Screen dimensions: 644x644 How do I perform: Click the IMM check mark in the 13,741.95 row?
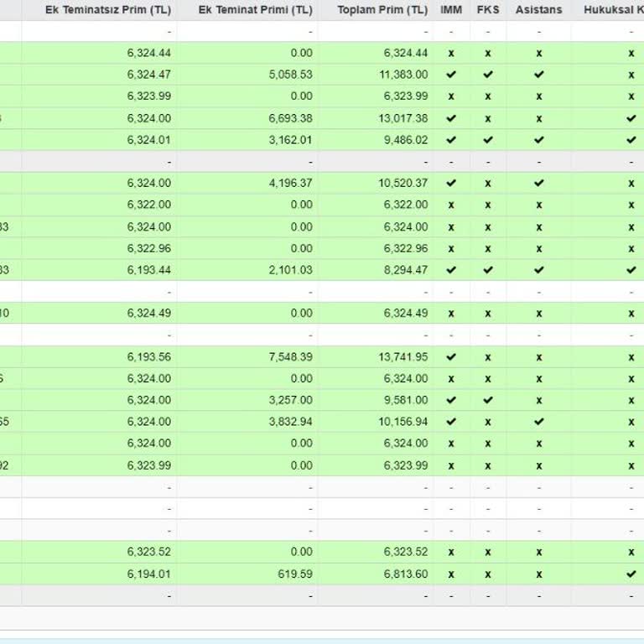451,357
